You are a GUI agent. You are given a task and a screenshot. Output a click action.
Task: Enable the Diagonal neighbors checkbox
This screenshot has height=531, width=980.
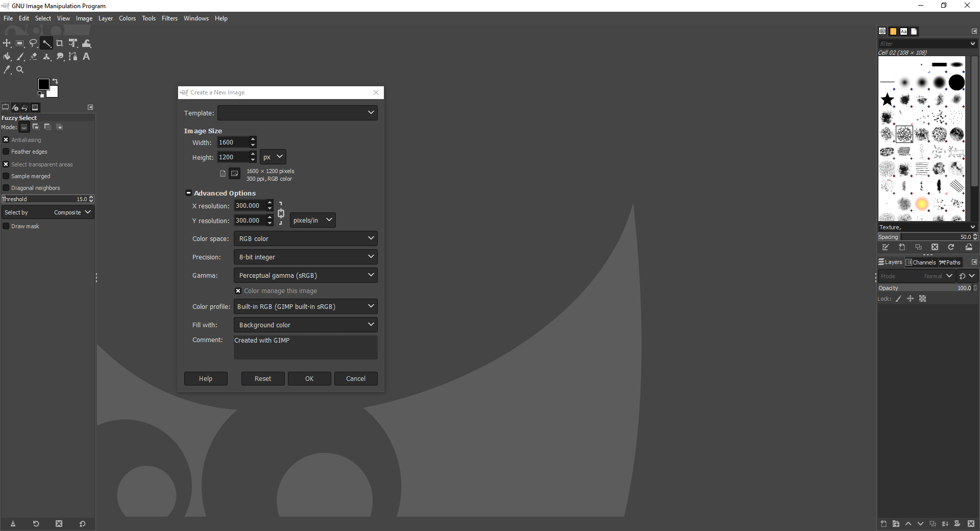point(6,188)
